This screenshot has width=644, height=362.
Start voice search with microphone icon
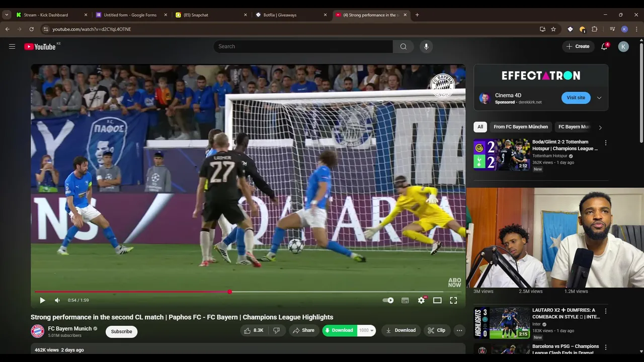coord(426,46)
